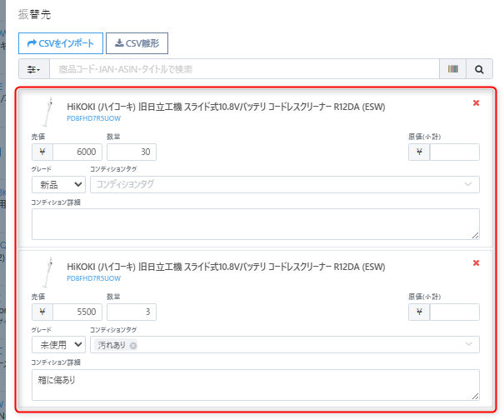The height and width of the screenshot is (420, 504).
Task: Click the yen prefix of first 原価(小計)
Action: coord(419,152)
